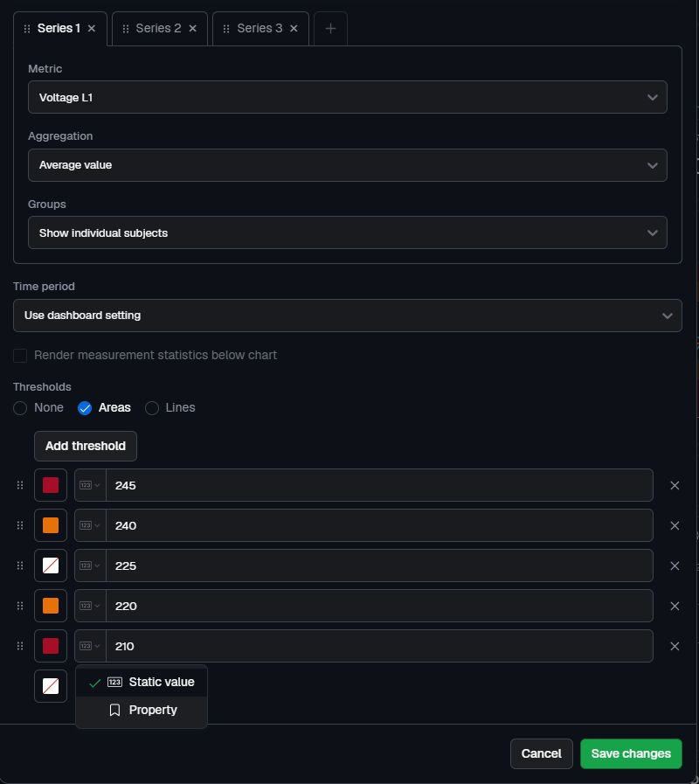Remove the 245 threshold row
The height and width of the screenshot is (784, 699).
pyautogui.click(x=675, y=485)
